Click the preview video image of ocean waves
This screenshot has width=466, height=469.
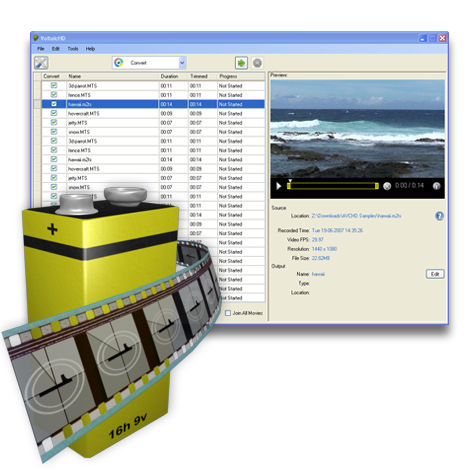[x=357, y=129]
